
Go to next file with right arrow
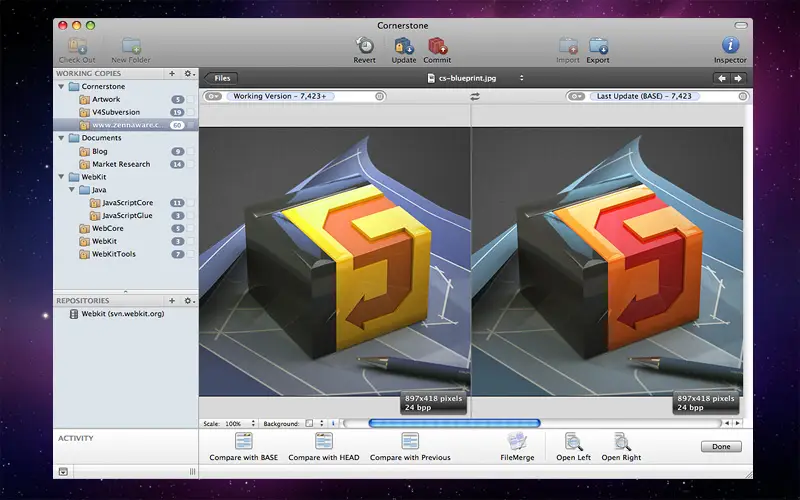tap(738, 78)
